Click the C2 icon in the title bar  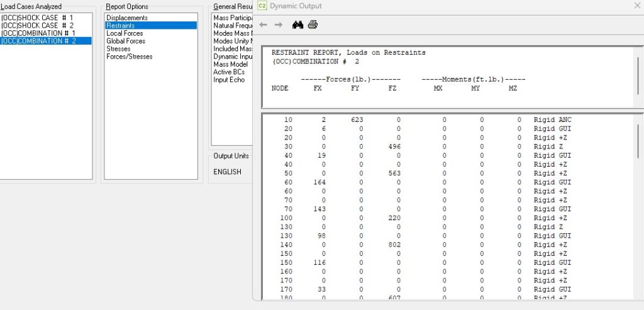262,6
